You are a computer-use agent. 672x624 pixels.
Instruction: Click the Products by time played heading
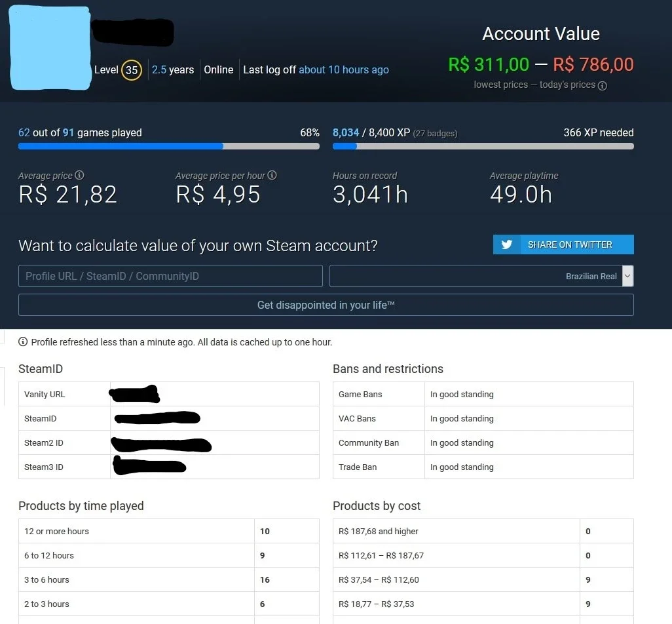pyautogui.click(x=81, y=506)
